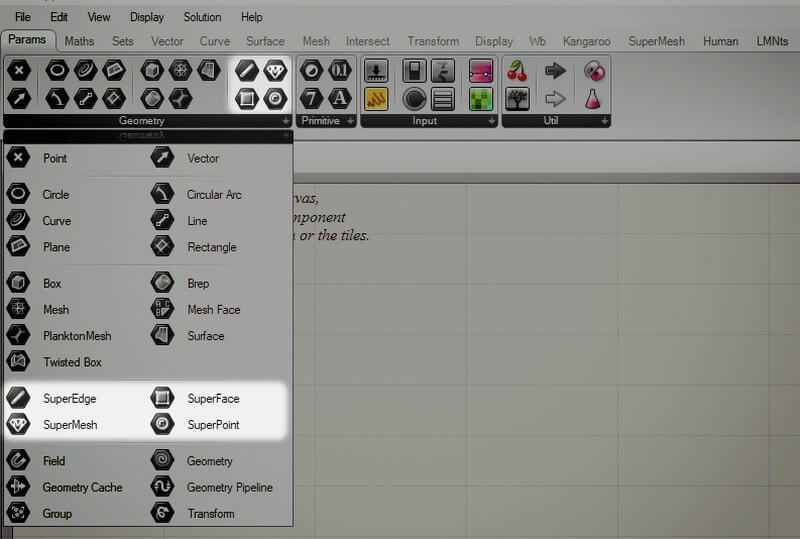
Task: Switch to the Kangaroo tab
Action: coord(587,42)
